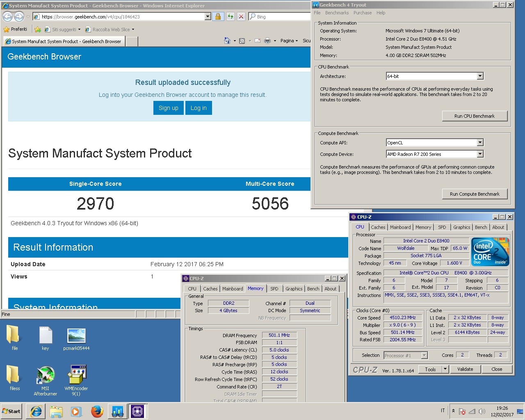
Task: Expand Raccolta Web Slice dropdown
Action: point(133,30)
